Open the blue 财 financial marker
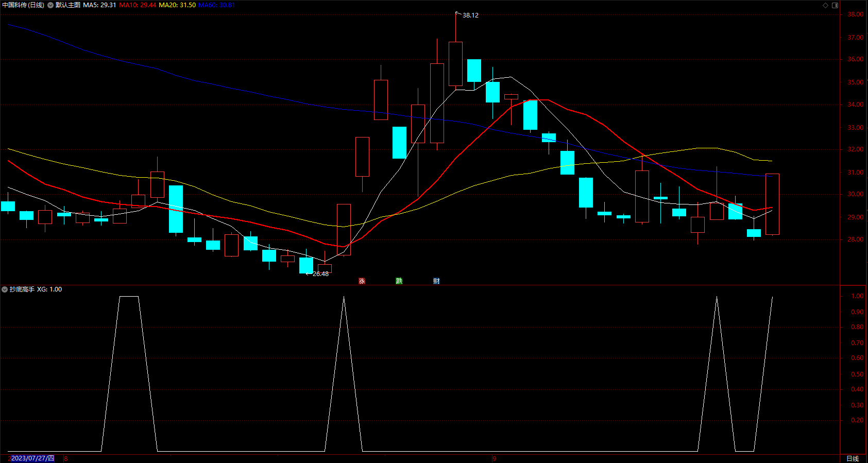Viewport: 868px width, 463px height. coord(436,281)
